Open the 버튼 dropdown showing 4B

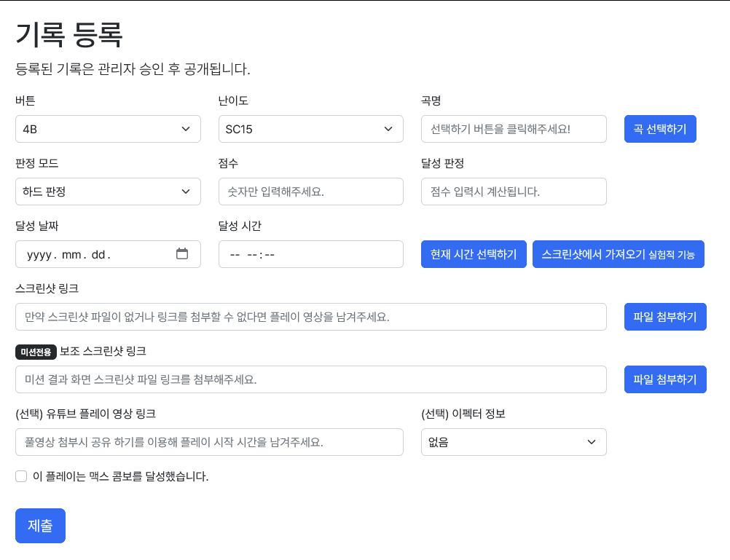coord(108,129)
